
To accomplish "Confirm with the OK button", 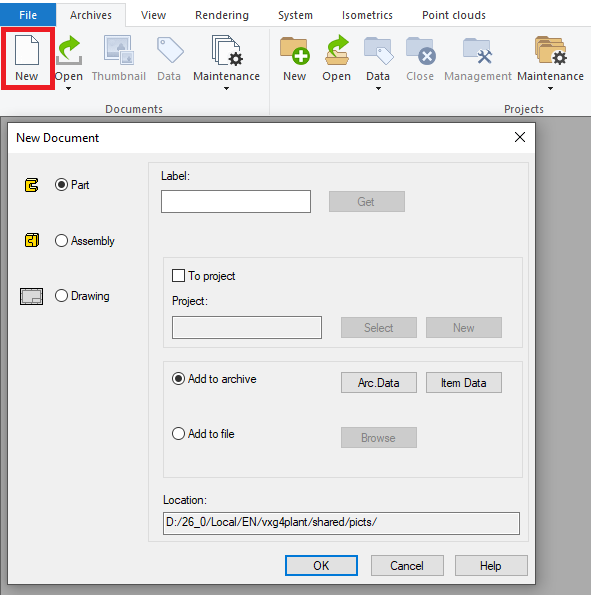I will point(321,565).
